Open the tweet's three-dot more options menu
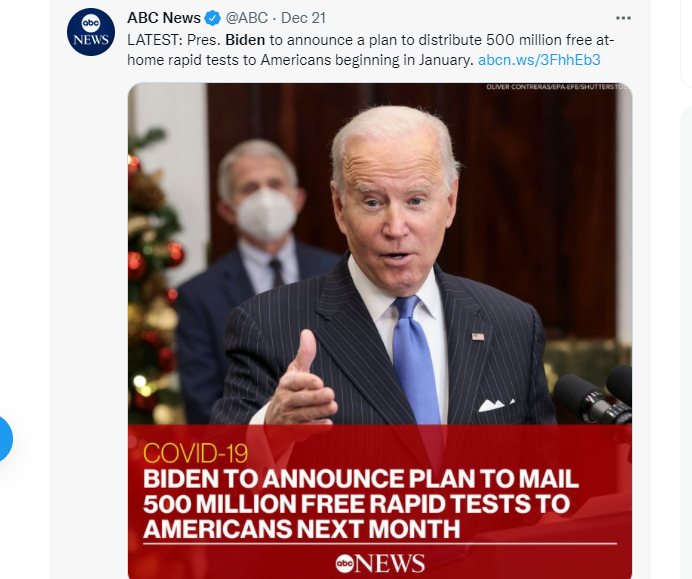 [623, 18]
